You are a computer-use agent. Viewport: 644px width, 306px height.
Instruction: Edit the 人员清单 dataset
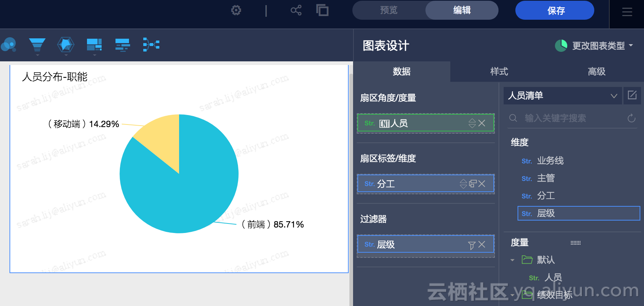[x=632, y=95]
